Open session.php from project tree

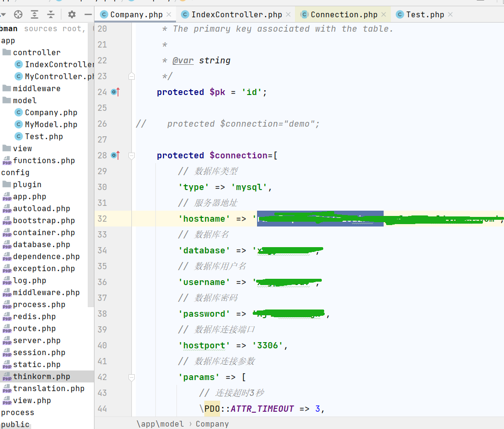pyautogui.click(x=39, y=353)
